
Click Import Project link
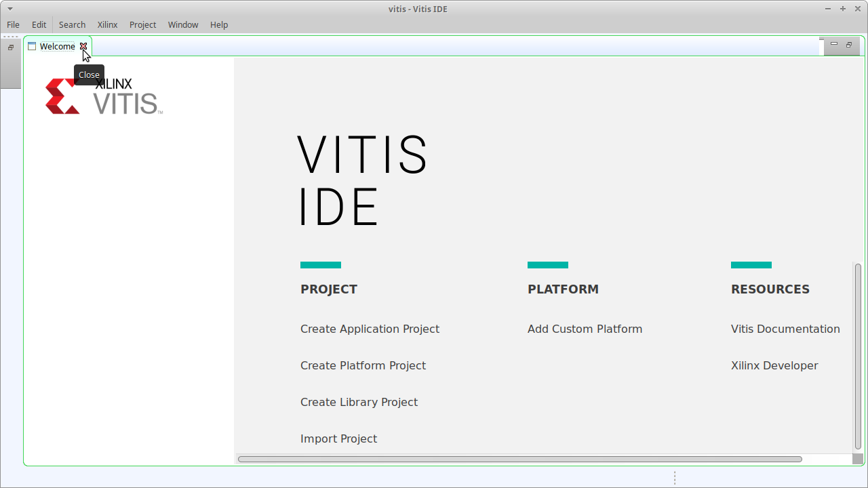(338, 439)
